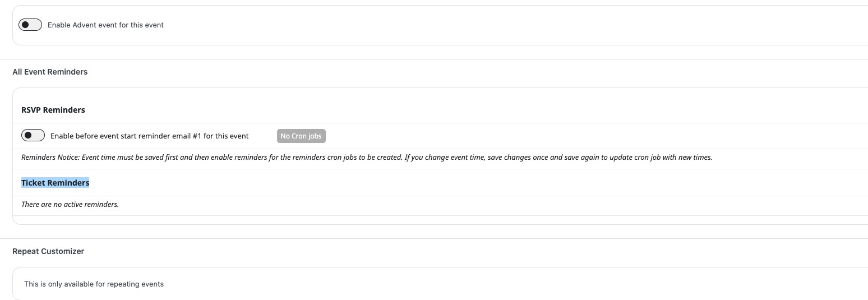Click blank area below 'There are no active reminders'
The height and width of the screenshot is (300, 868).
440,220
